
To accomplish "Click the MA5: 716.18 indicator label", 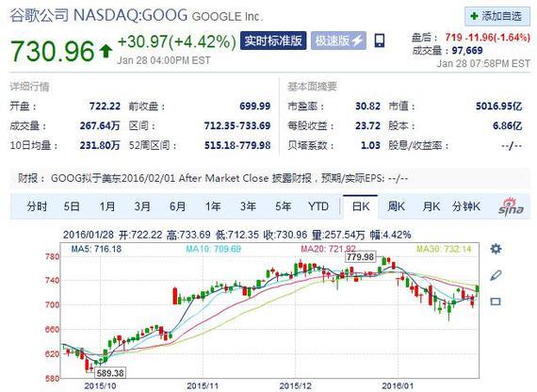I will [96, 249].
